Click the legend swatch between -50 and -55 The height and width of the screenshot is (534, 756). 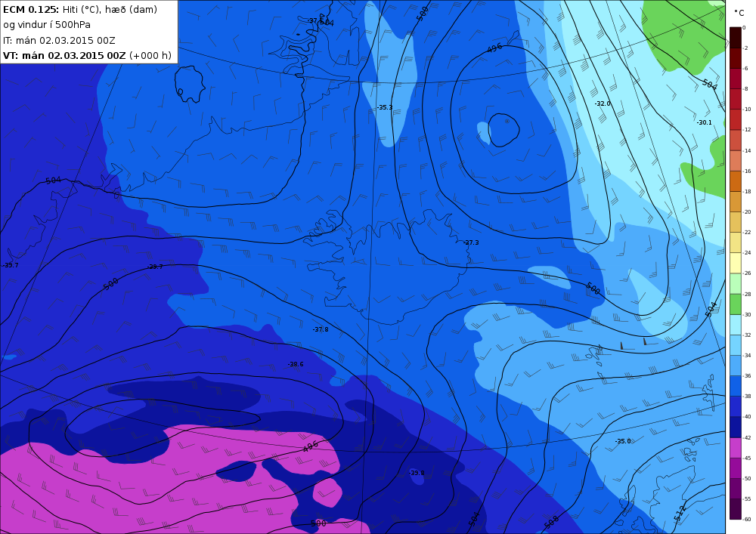[736, 489]
